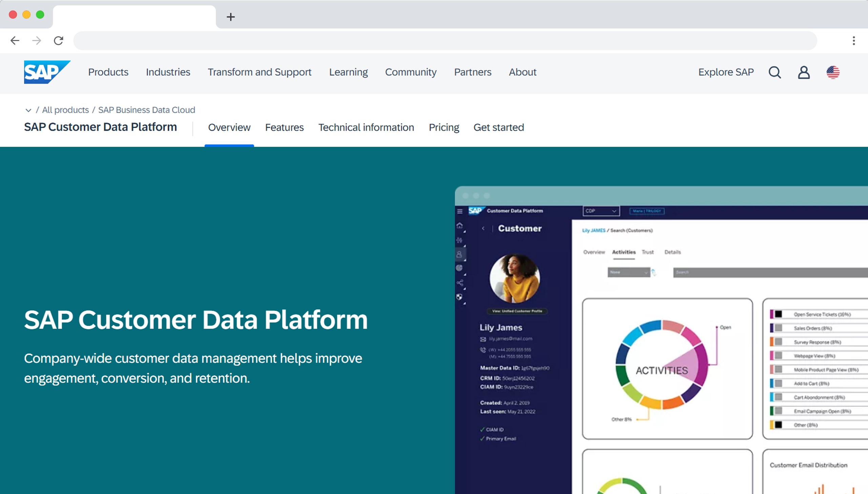
Task: Go to All products breadcrumb
Action: click(x=65, y=110)
